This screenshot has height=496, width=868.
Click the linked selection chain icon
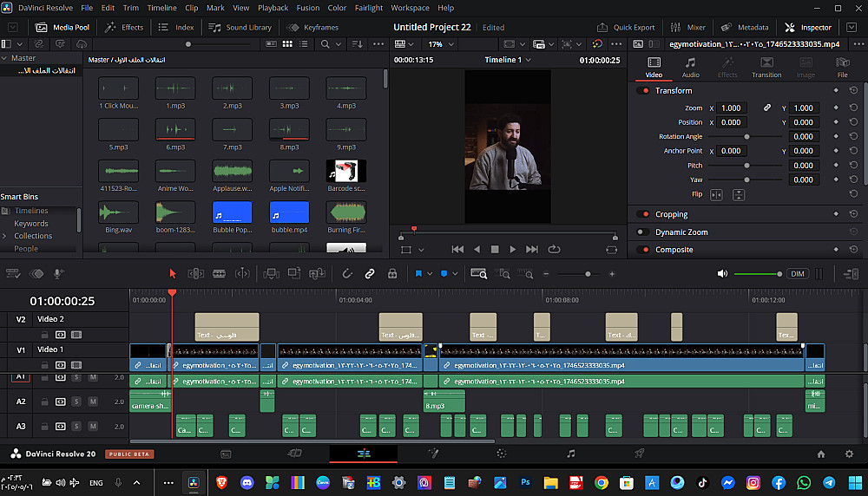tap(370, 274)
